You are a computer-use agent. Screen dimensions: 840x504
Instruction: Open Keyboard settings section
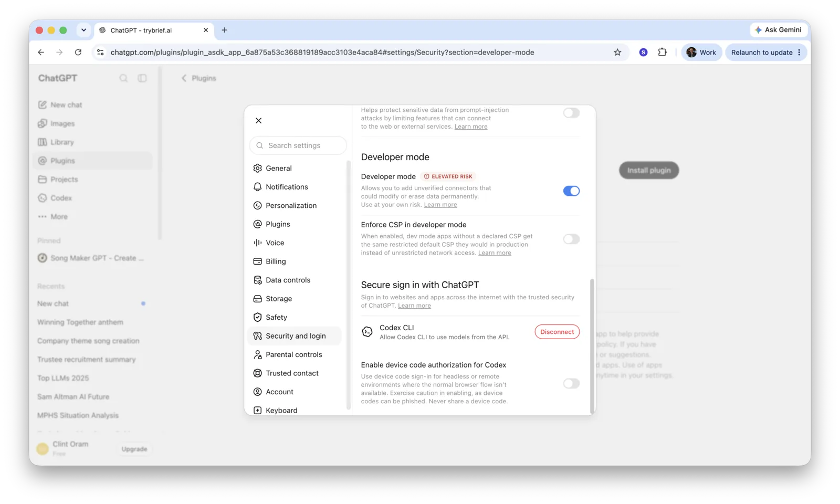tap(295, 411)
